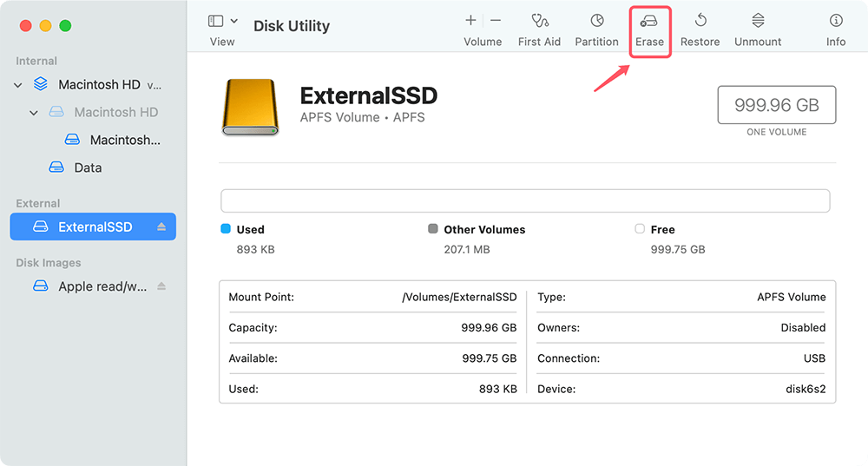The width and height of the screenshot is (868, 466).
Task: Click the Restore toolbar icon
Action: 700,21
